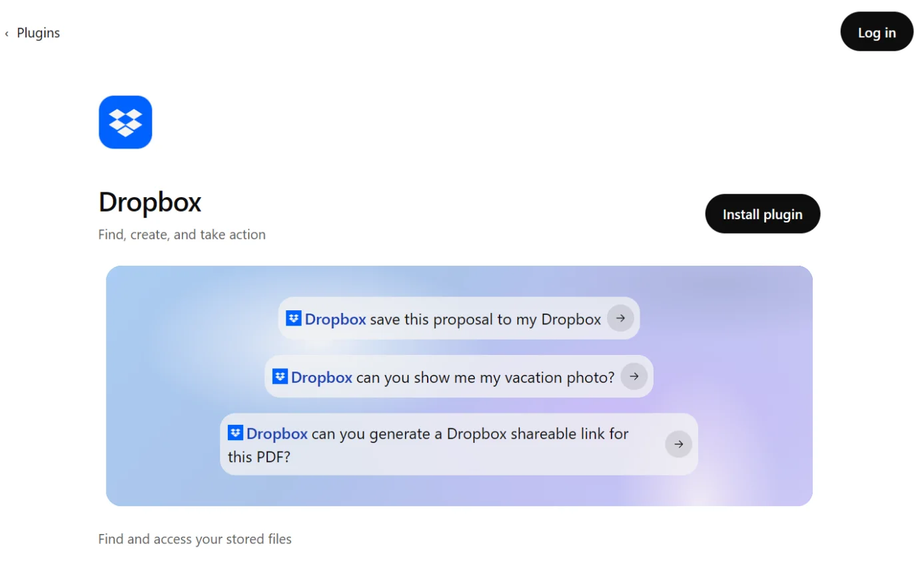The height and width of the screenshot is (578, 924).
Task: Click Dropbox icon in 'shareable link' prompt
Action: point(235,433)
